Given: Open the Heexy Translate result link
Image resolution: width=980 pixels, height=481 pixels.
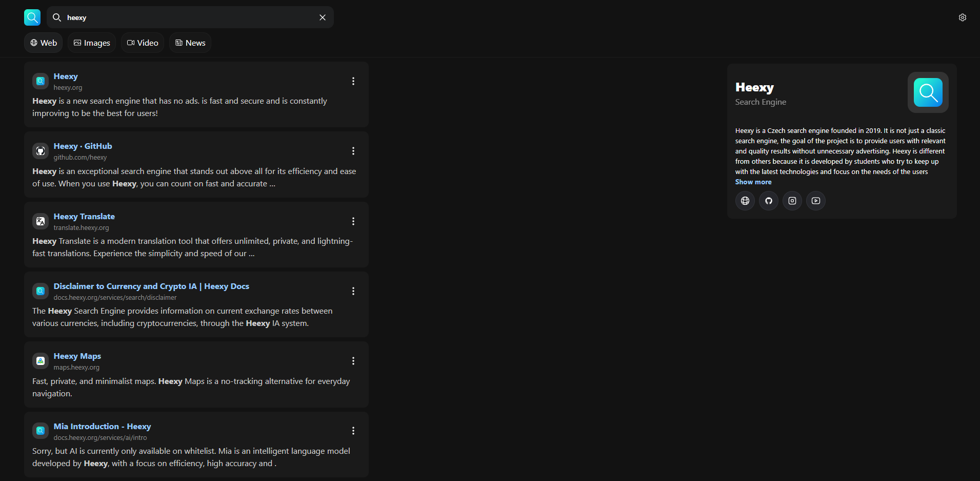Looking at the screenshot, I should tap(84, 217).
